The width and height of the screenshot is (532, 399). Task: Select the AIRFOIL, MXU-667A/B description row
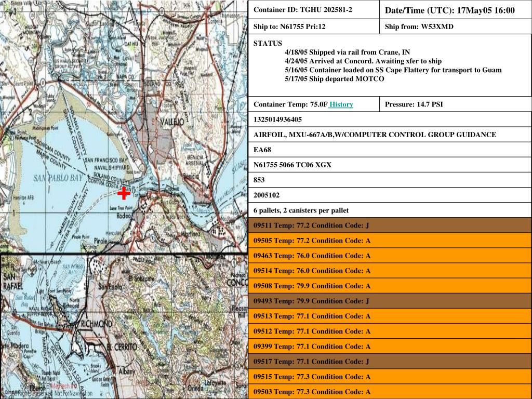pyautogui.click(x=390, y=135)
